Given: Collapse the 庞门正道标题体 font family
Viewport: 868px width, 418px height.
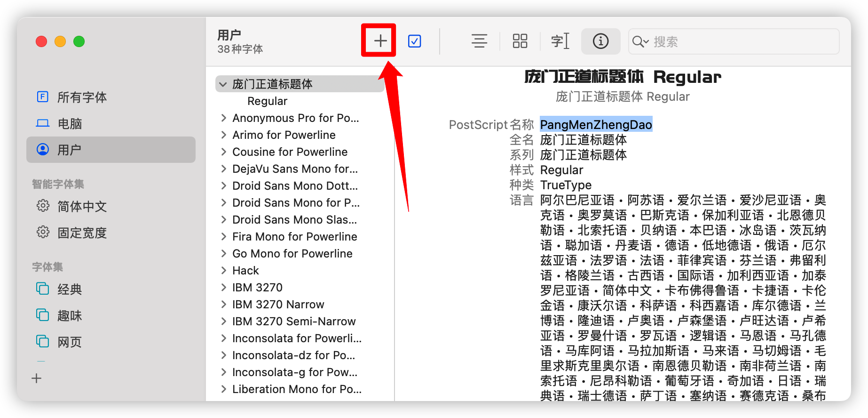Looking at the screenshot, I should [x=223, y=84].
